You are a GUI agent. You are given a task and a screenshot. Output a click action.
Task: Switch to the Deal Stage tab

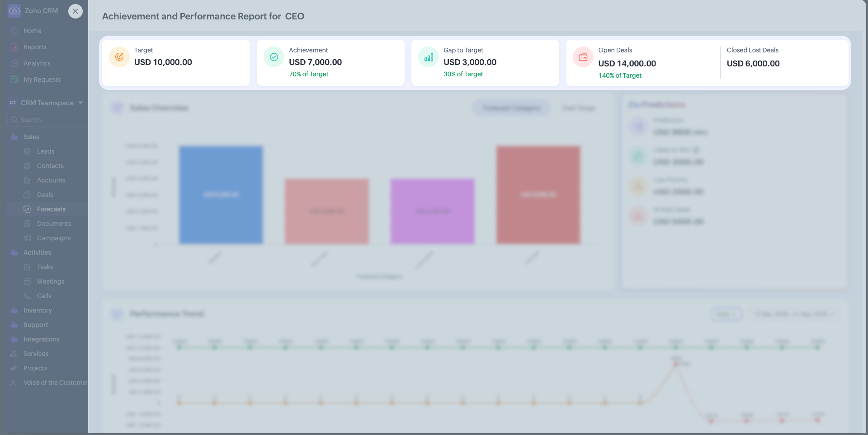coord(579,108)
